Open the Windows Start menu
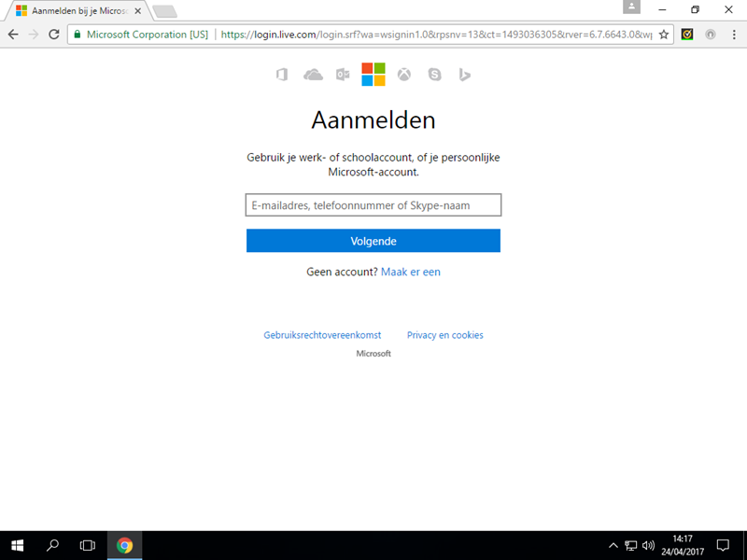Screen dimensions: 747x560 pyautogui.click(x=18, y=545)
